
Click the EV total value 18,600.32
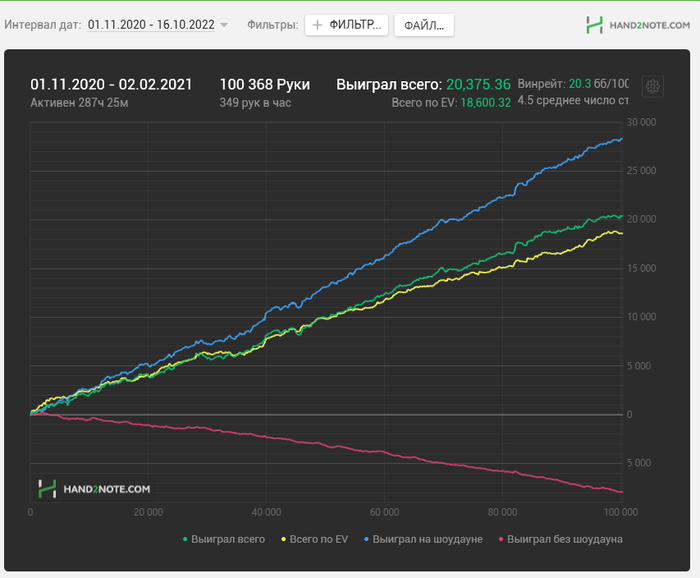(486, 103)
